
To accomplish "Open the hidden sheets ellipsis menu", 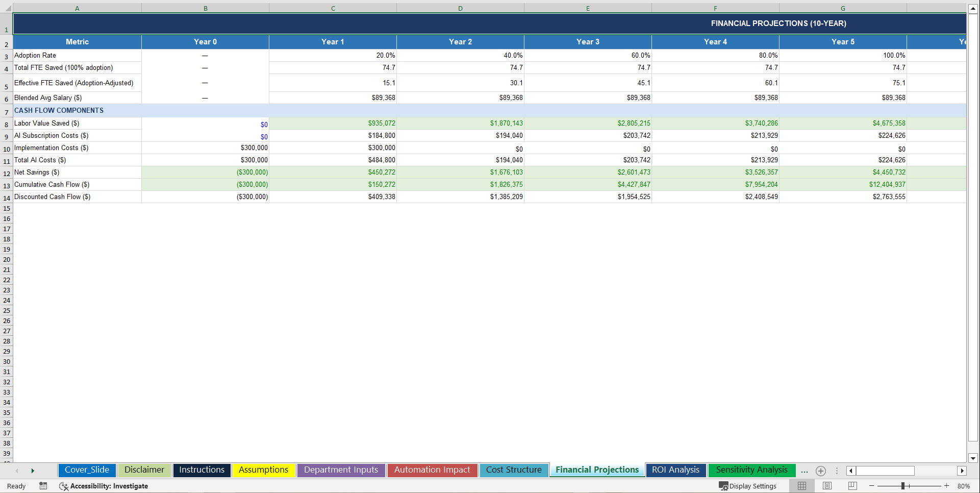I will point(805,471).
